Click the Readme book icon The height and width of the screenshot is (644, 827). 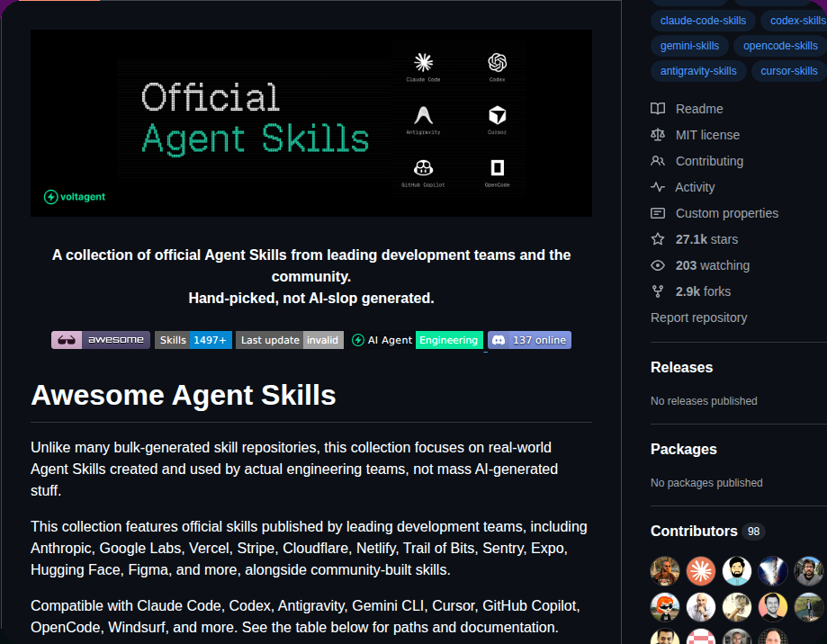[x=658, y=109]
